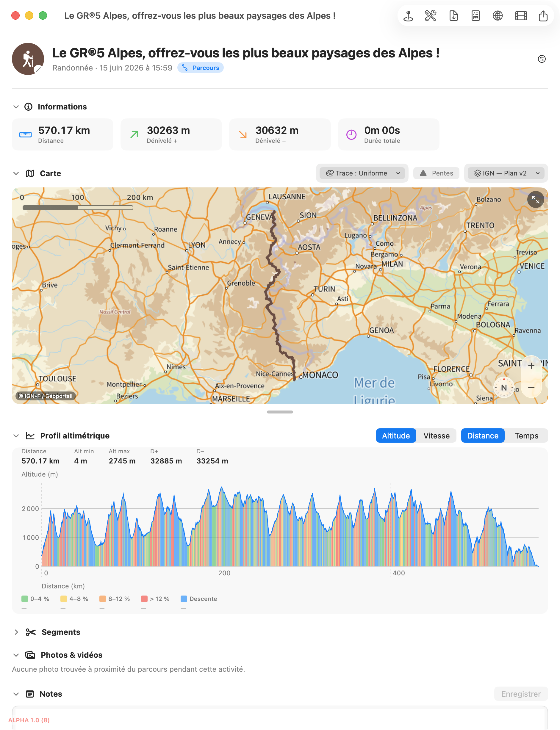The height and width of the screenshot is (730, 560).
Task: Click the circular S icon beside the title
Action: tap(542, 59)
